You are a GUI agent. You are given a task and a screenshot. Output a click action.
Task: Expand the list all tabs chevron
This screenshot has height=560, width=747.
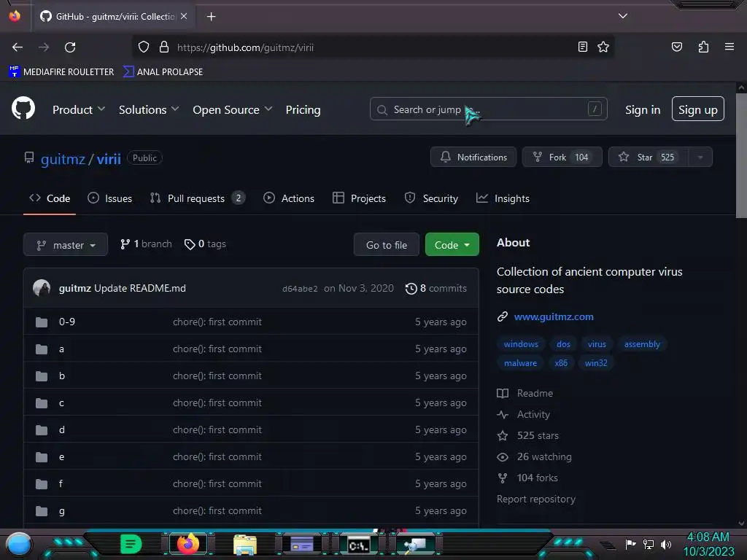623,16
